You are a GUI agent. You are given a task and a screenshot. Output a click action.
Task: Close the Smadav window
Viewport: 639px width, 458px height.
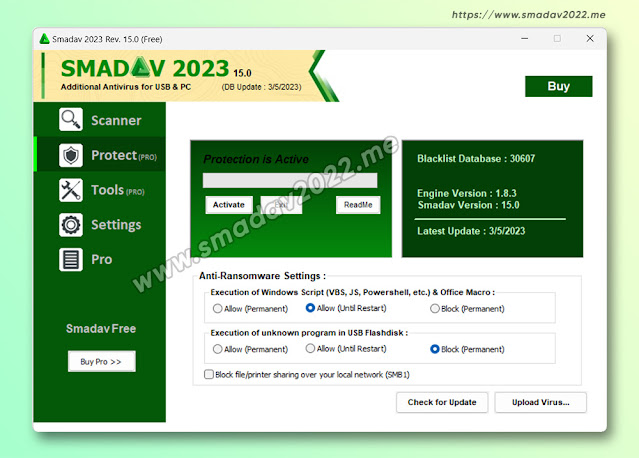pyautogui.click(x=590, y=38)
